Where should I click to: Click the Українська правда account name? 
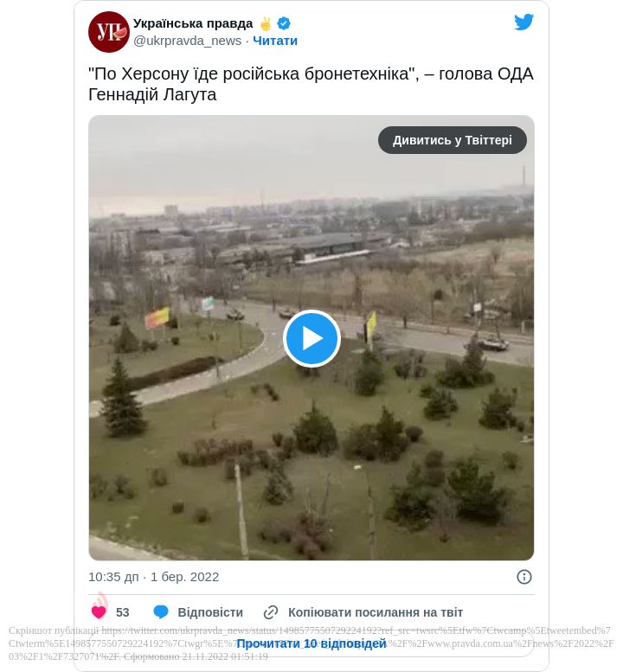[193, 23]
